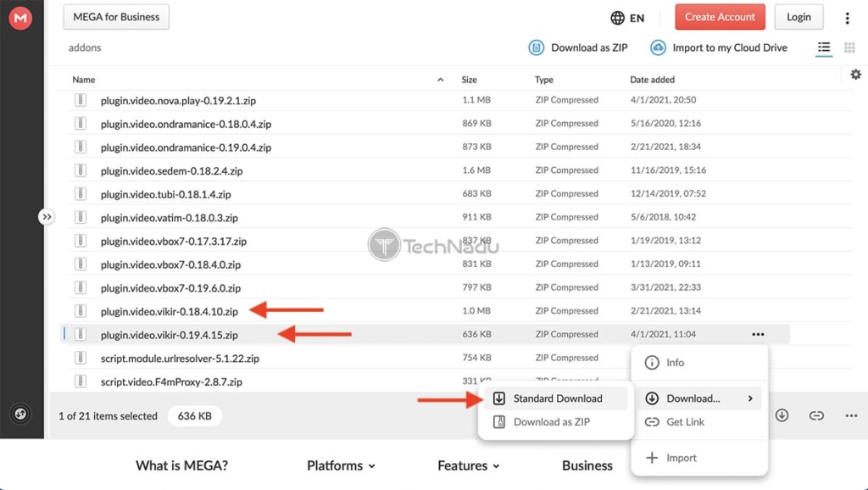This screenshot has width=868, height=490.
Task: Click the transfers icon in the sidebar
Action: pyautogui.click(x=20, y=414)
